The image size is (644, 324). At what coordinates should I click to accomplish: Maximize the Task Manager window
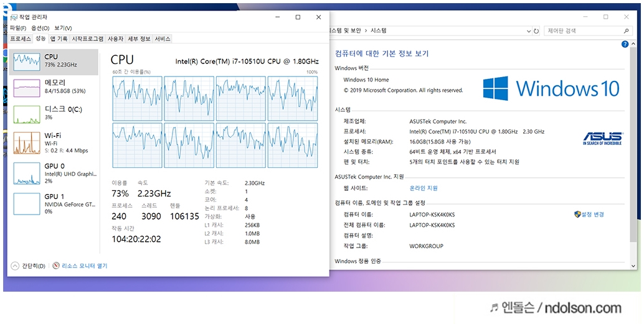[298, 17]
